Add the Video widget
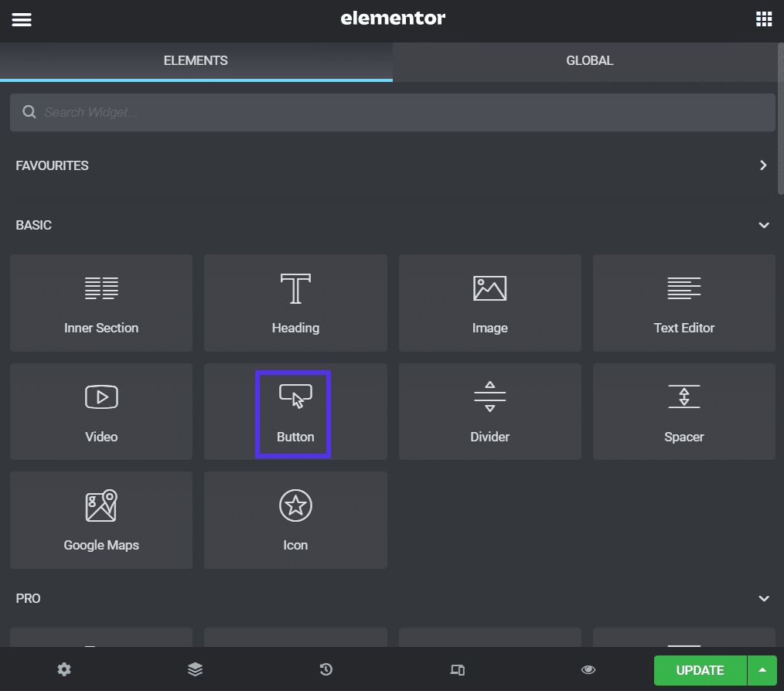This screenshot has width=784, height=691. point(101,411)
